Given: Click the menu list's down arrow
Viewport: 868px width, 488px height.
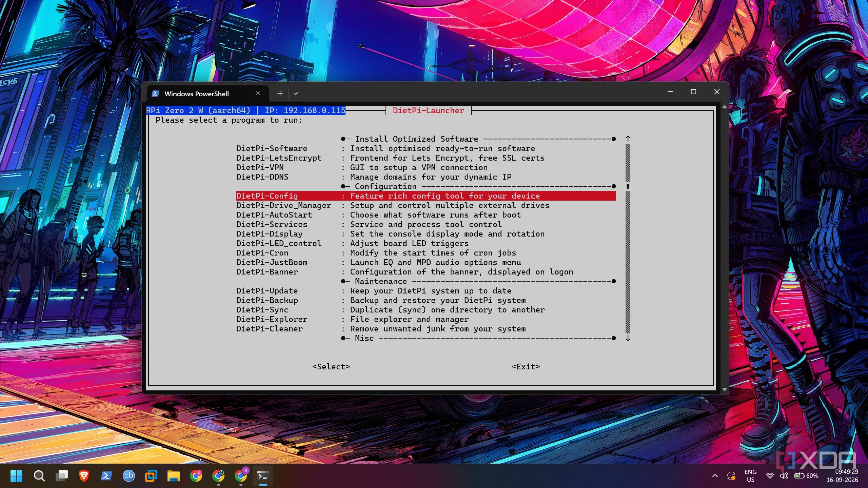Looking at the screenshot, I should click(628, 338).
